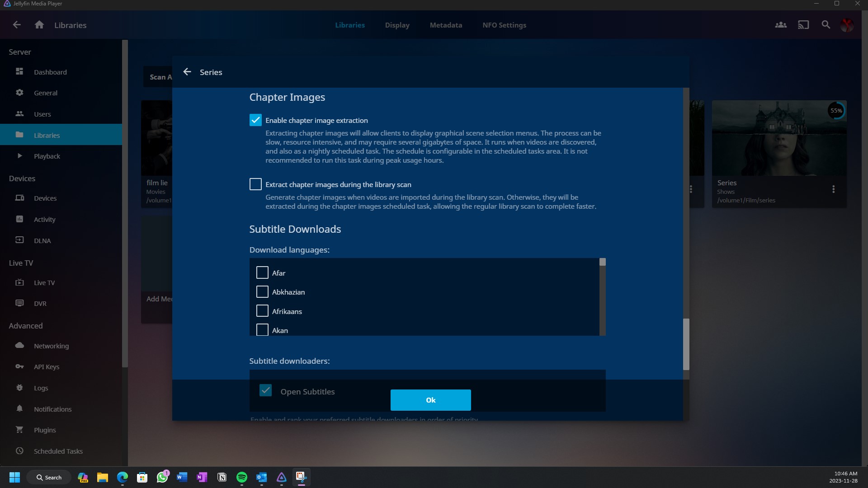Click the search magnifier icon
The height and width of the screenshot is (488, 868).
click(x=826, y=25)
